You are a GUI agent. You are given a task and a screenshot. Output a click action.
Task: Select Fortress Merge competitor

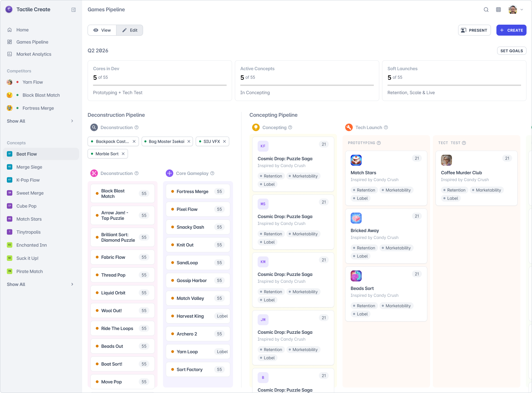pos(41,108)
